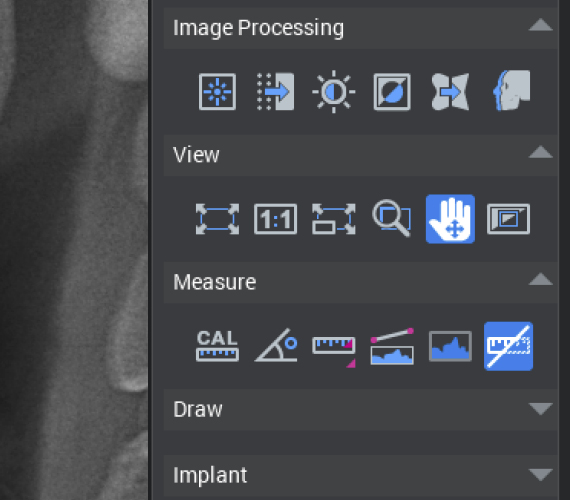This screenshot has height=500, width=570.
Task: Select the flip image bowtie icon
Action: coord(450,92)
